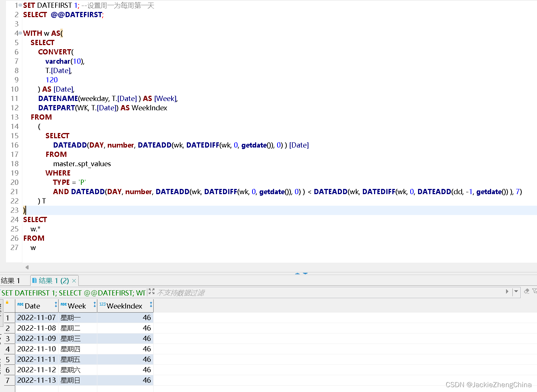This screenshot has height=392, width=537.
Task: Click the apply filter arrow icon
Action: click(507, 291)
